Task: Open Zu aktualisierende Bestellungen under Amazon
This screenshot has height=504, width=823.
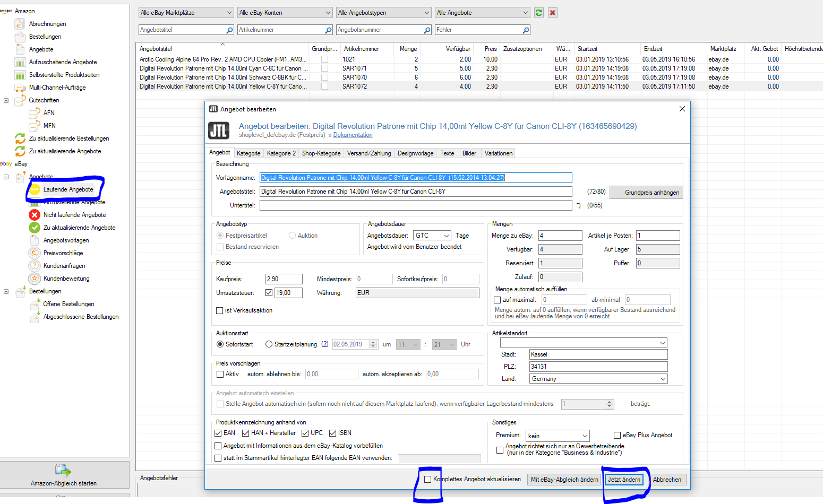Action: [69, 138]
